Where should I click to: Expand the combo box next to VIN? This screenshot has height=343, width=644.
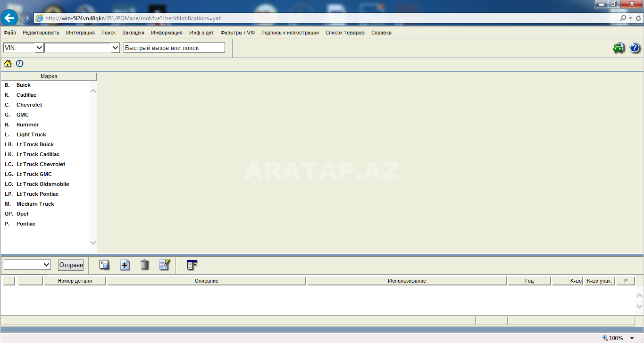115,48
